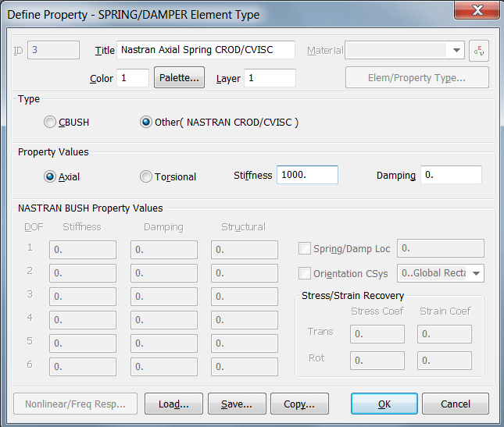
Task: Close the Define Property dialog
Action: (477, 10)
